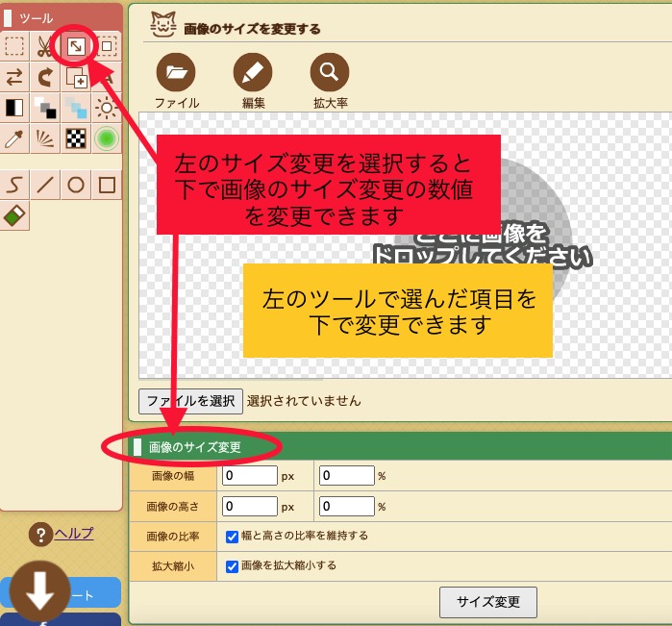Toggle 幅と高さの比率を維持する checkbox
The height and width of the screenshot is (626, 672).
tap(232, 536)
